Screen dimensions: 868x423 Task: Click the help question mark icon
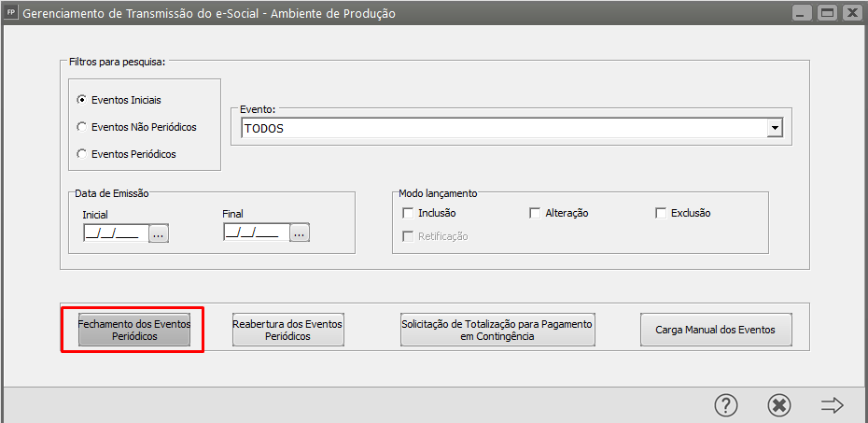pos(726,404)
